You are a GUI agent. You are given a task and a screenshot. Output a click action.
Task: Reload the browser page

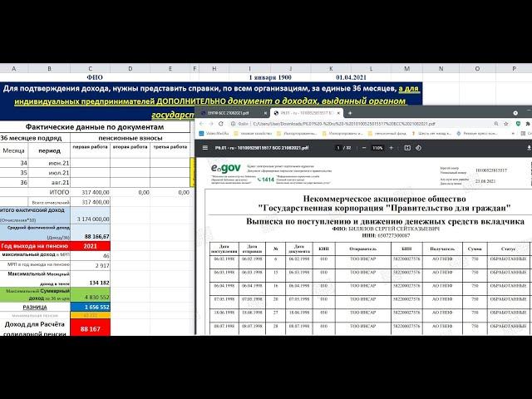221,124
